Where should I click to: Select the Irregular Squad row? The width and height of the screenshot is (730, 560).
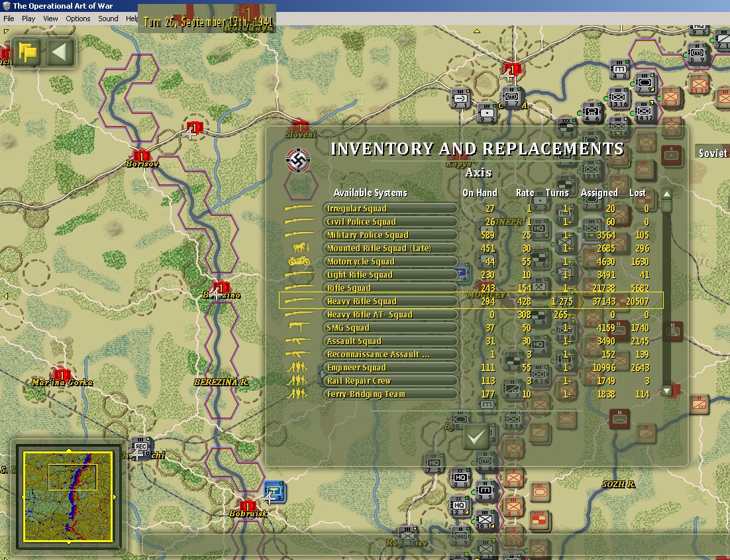pyautogui.click(x=470, y=208)
